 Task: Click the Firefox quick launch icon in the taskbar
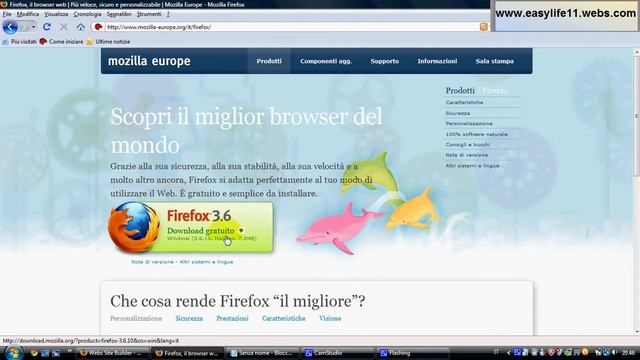click(x=34, y=353)
